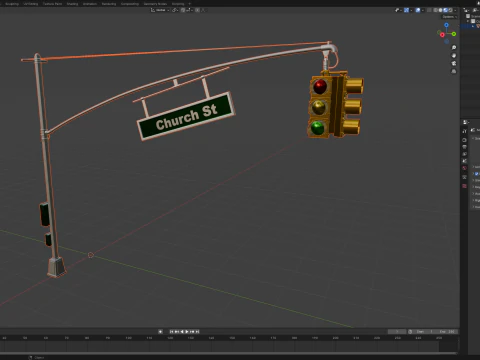Open the viewport shading options arrow
480x360 pixels.
click(x=455, y=10)
